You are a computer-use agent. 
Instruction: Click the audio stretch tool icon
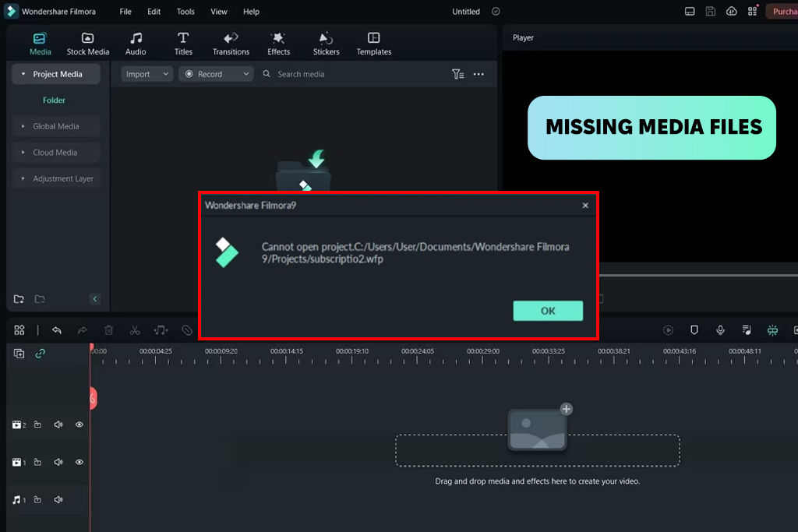161,330
